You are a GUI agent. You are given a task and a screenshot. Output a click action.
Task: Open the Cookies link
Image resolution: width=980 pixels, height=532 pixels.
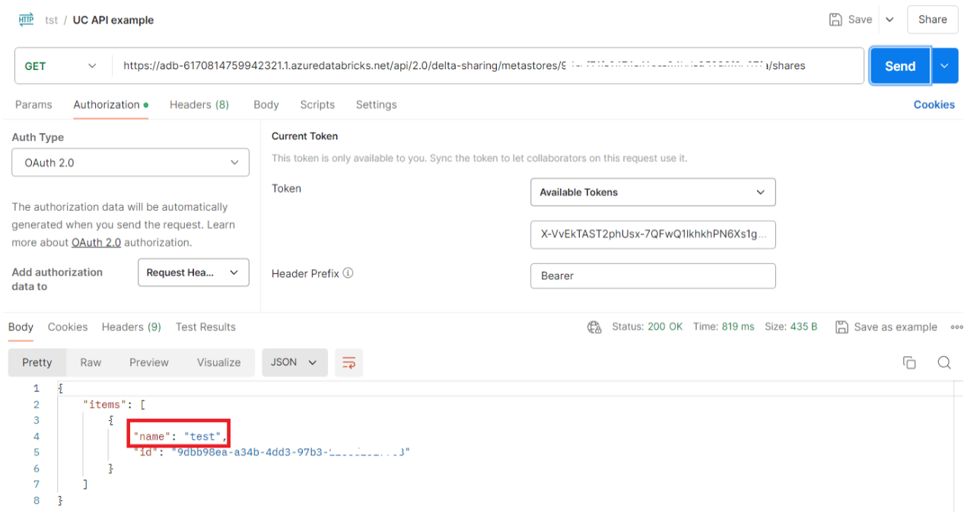[934, 104]
